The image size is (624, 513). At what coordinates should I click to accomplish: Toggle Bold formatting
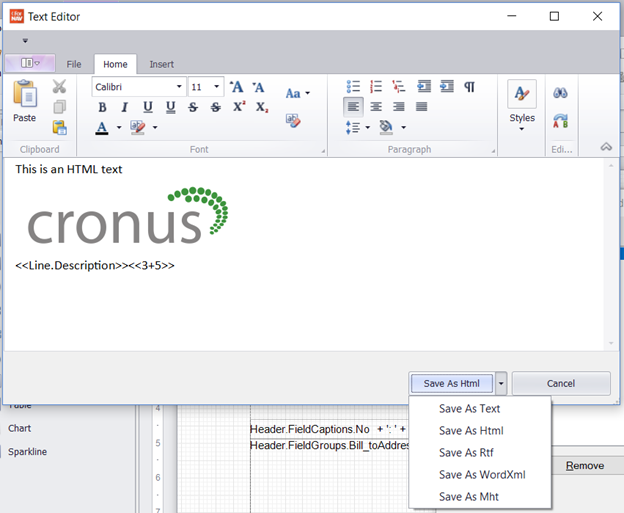coord(102,107)
